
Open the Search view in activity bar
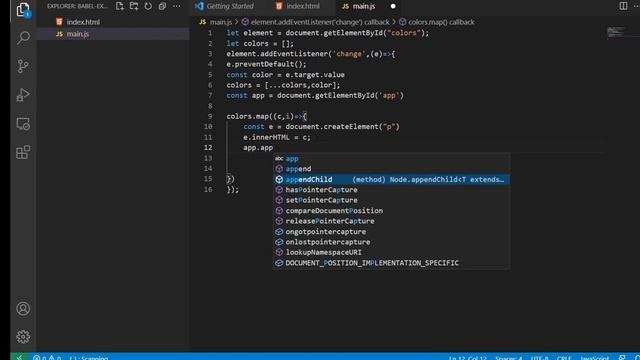[x=23, y=38]
